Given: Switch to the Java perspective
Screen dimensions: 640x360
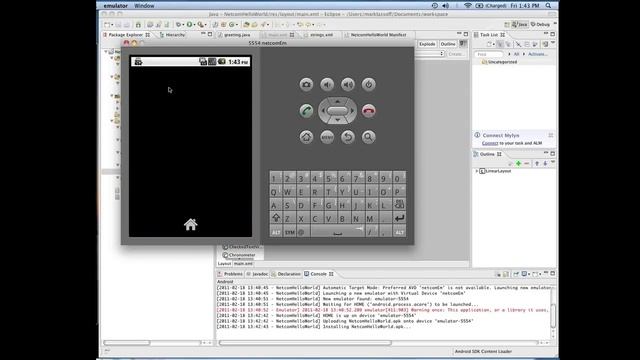Looking at the screenshot, I should click(x=520, y=24).
